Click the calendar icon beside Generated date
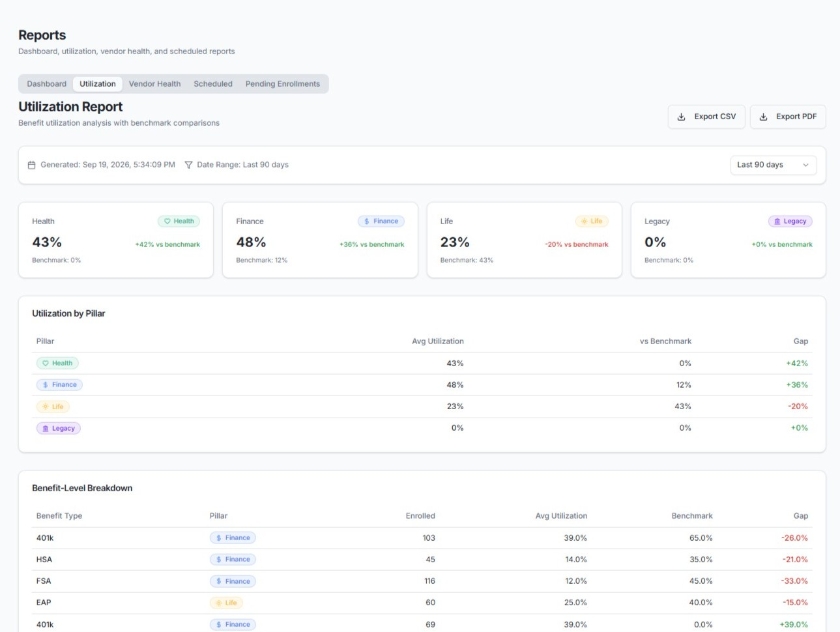 tap(31, 165)
